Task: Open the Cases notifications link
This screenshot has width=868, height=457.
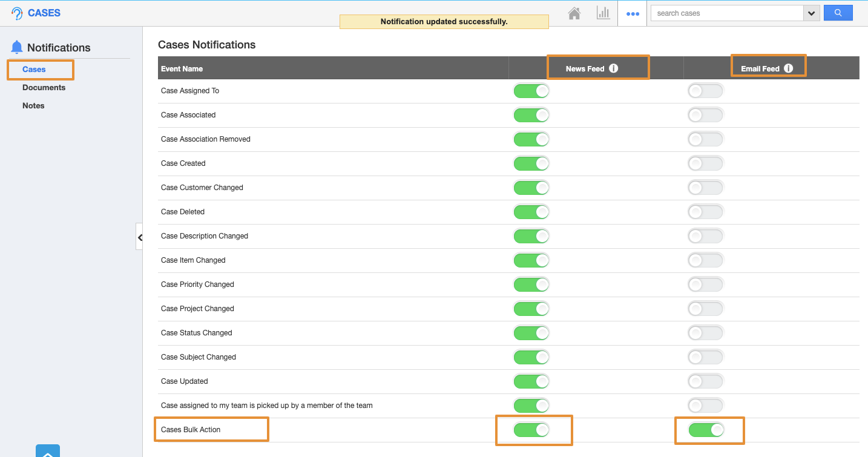Action: pyautogui.click(x=34, y=69)
